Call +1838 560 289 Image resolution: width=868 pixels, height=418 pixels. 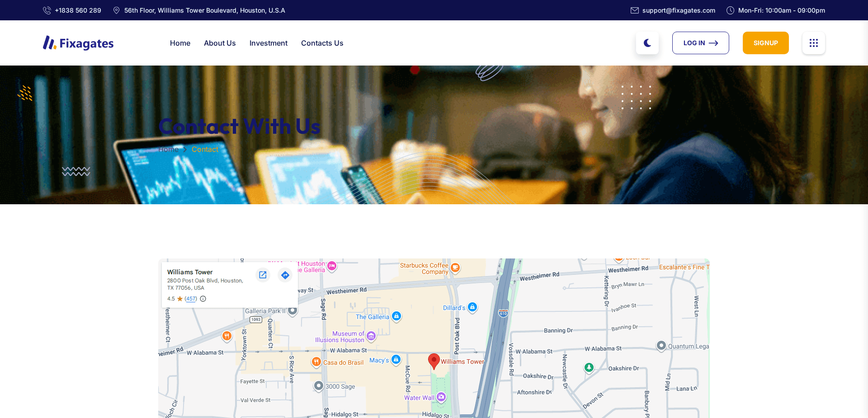pyautogui.click(x=78, y=10)
